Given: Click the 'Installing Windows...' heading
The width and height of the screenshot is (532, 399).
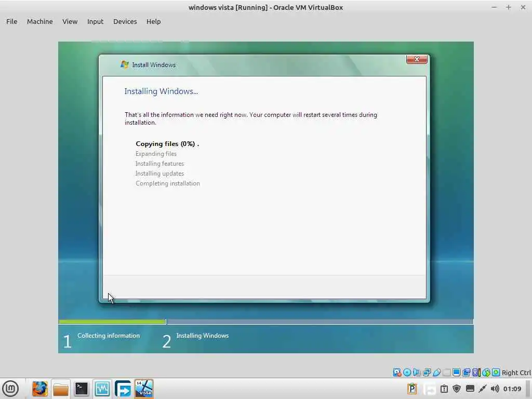Looking at the screenshot, I should (x=161, y=91).
